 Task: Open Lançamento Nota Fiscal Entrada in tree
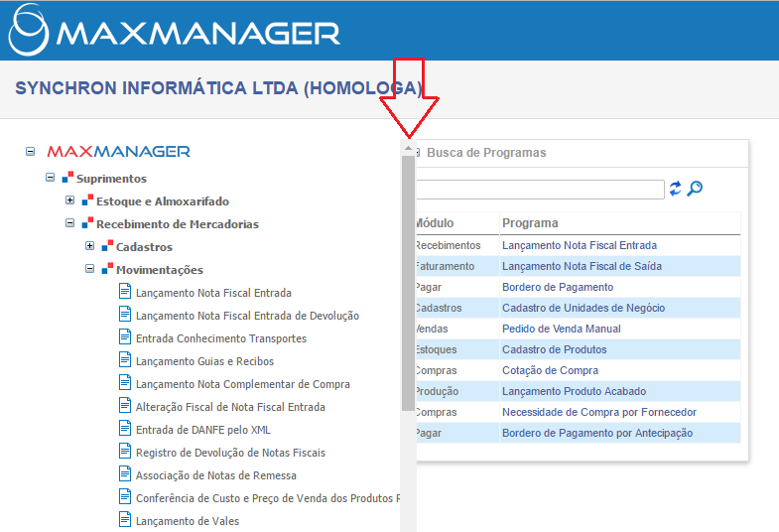point(213,293)
